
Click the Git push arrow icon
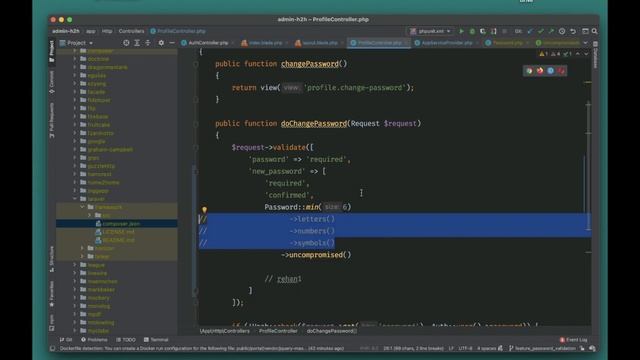click(551, 31)
